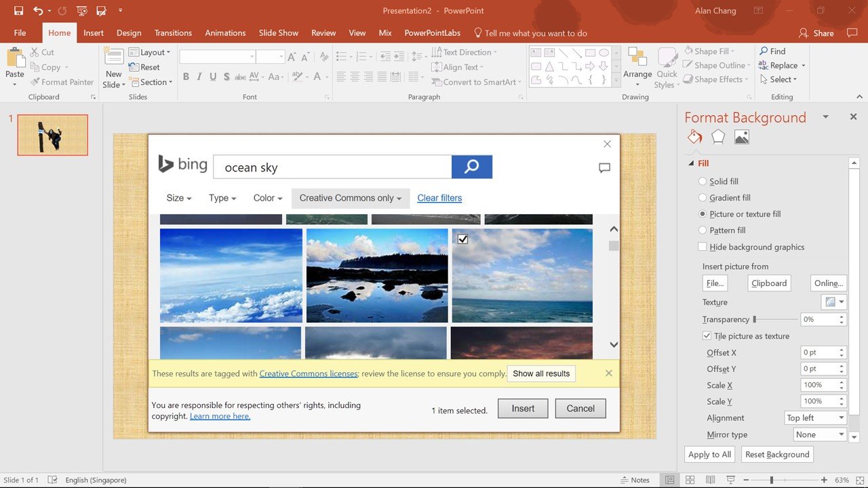
Task: Switch to Normal view icon in status bar
Action: point(670,480)
